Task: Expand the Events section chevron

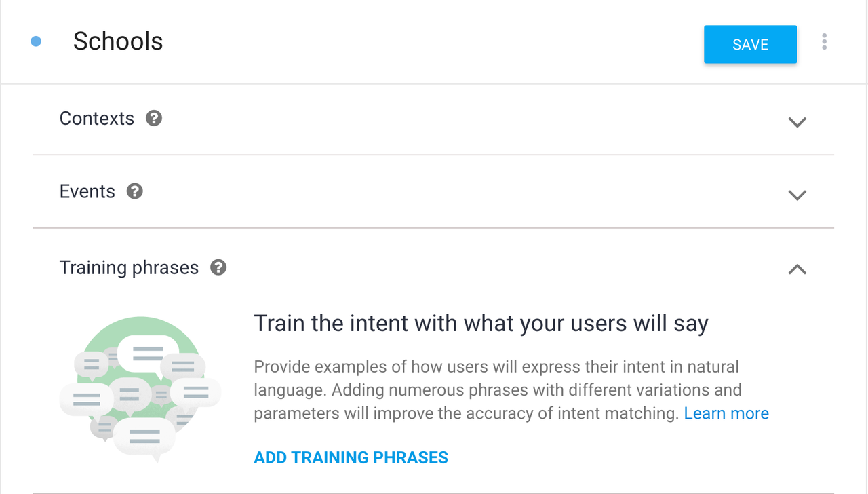Action: pos(797,195)
